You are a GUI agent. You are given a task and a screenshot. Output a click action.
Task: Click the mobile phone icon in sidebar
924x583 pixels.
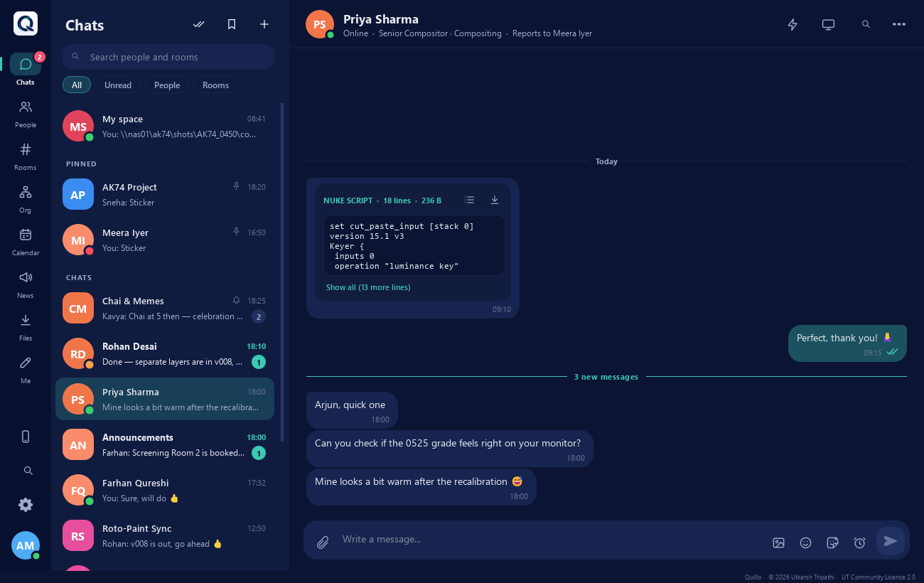pos(26,437)
